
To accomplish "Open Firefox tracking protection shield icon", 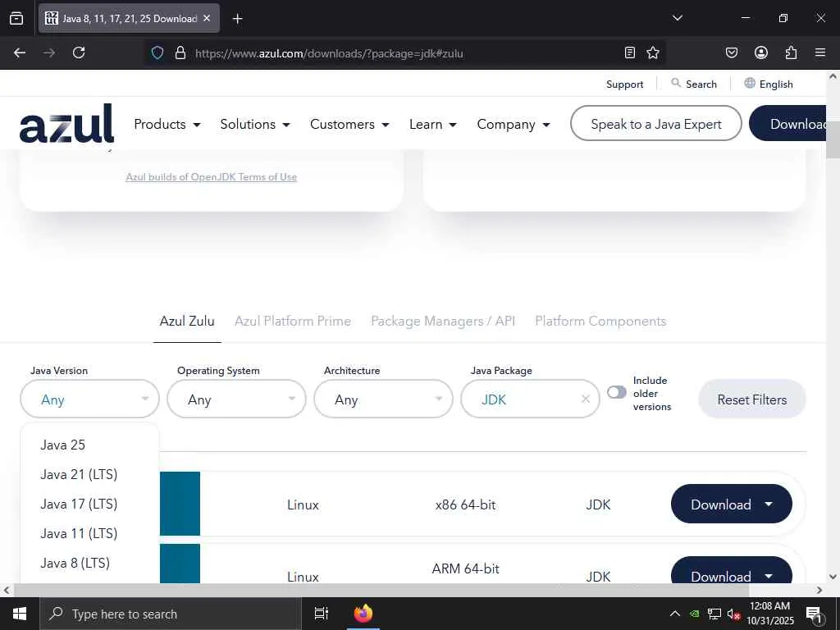I will 157,52.
